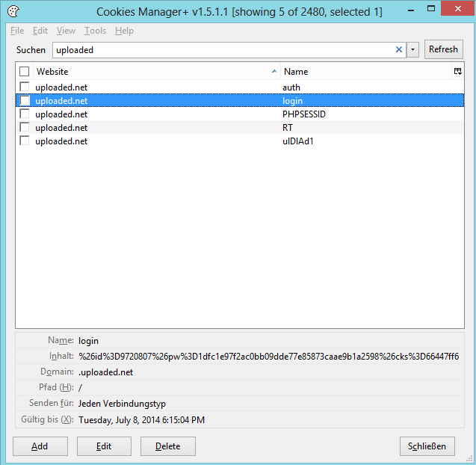
Task: Open the Help menu
Action: 124,31
